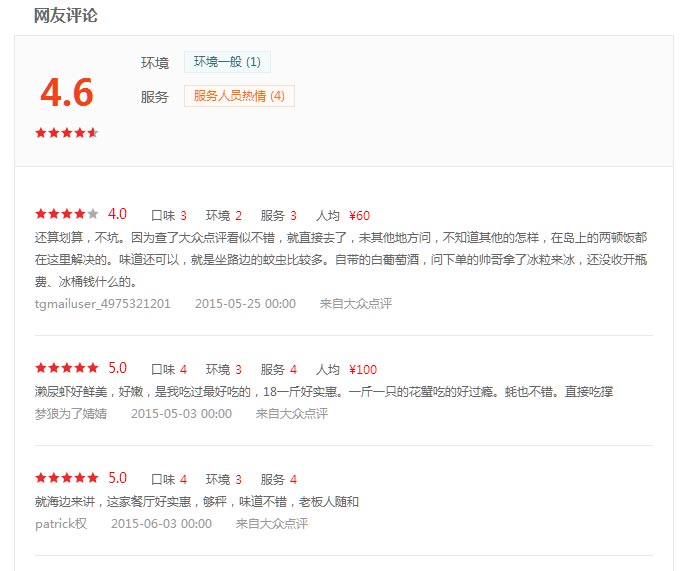This screenshot has height=571, width=688.
Task: Click 环境 2 in the first review
Action: click(x=224, y=215)
